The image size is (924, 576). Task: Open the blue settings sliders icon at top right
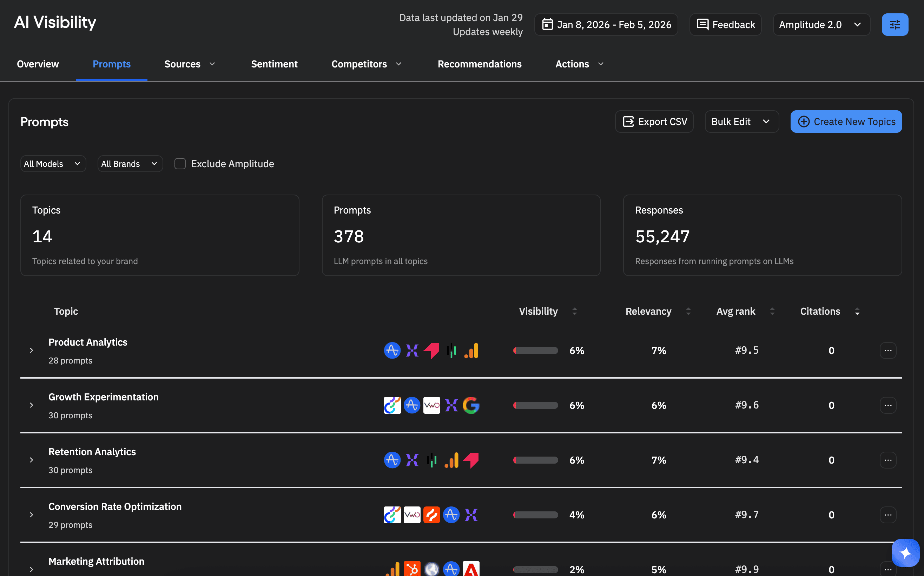click(x=895, y=24)
